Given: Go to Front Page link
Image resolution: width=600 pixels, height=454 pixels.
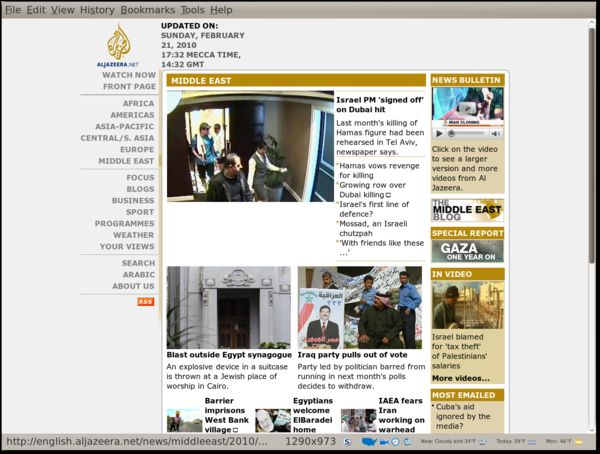Looking at the screenshot, I should coord(129,87).
